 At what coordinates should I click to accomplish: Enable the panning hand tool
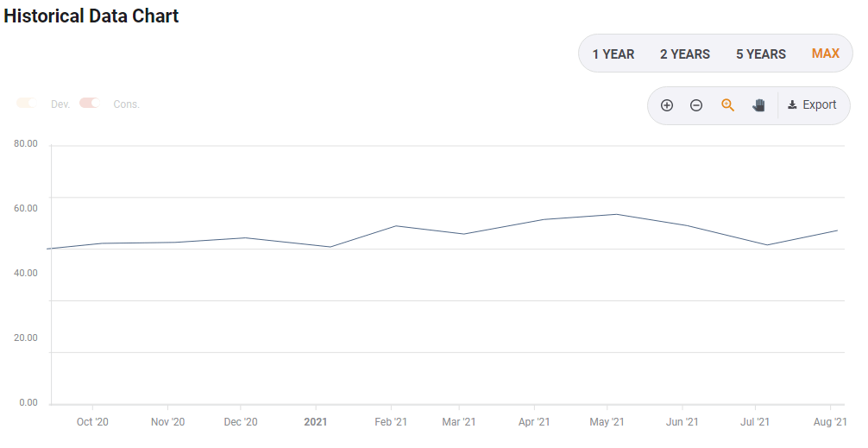pos(758,105)
